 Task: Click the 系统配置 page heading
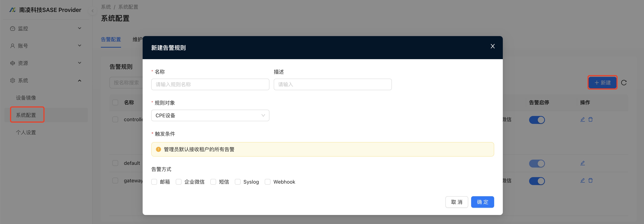[115, 18]
